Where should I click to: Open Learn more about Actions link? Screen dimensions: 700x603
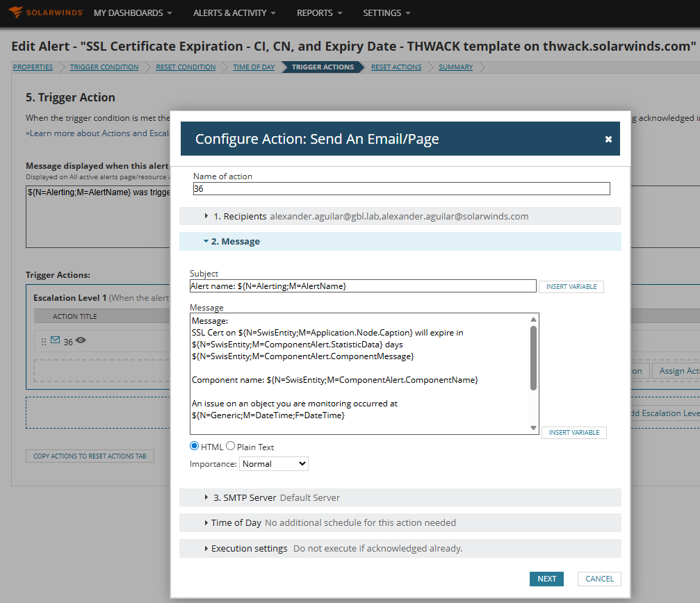[98, 133]
